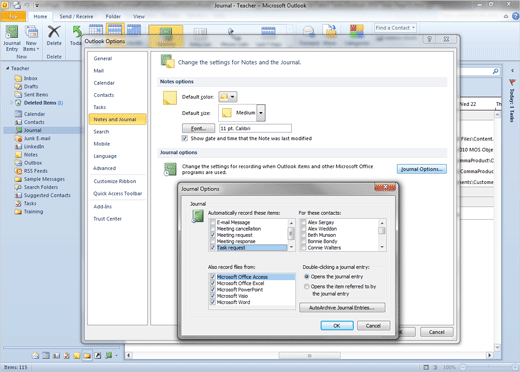Click Inbox folder icon in navigation pane

[18, 78]
